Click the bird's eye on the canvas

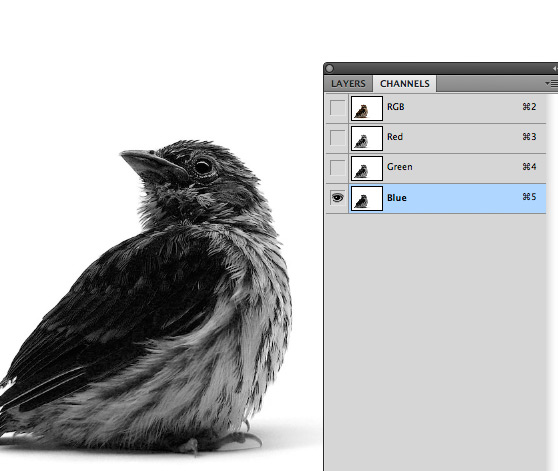(x=204, y=166)
